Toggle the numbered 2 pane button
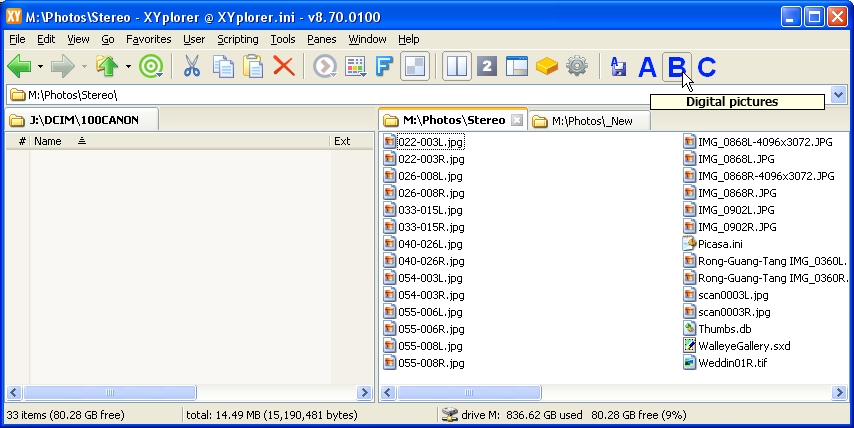This screenshot has height=428, width=854. tap(487, 67)
